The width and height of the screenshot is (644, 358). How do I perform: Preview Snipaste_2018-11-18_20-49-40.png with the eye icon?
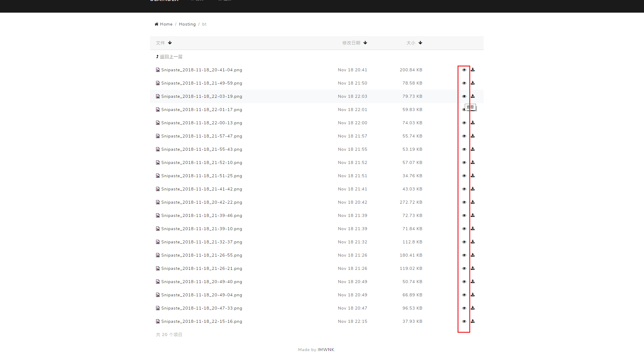pyautogui.click(x=464, y=282)
